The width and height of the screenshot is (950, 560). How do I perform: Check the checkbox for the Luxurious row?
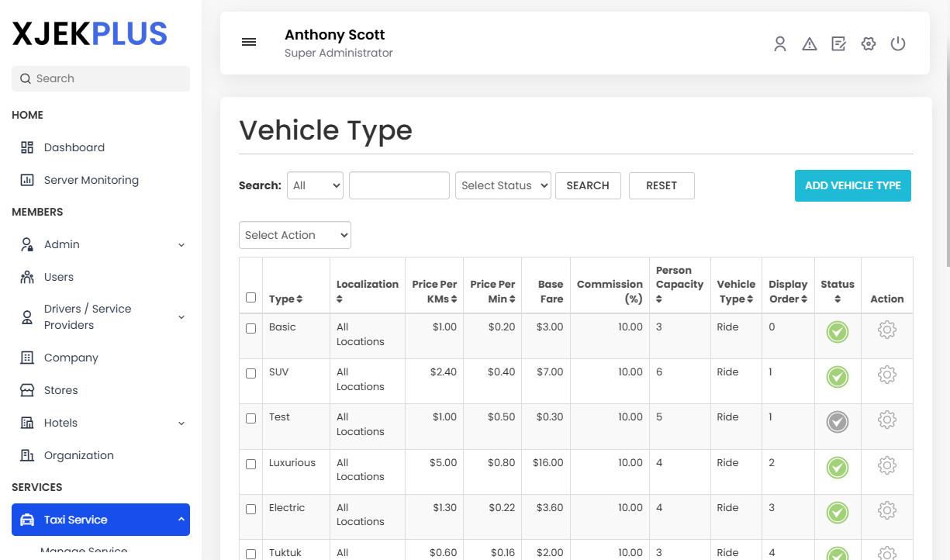[250, 464]
